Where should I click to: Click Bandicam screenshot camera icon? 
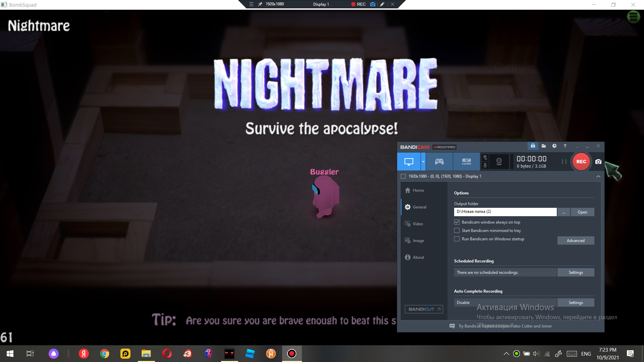tap(598, 162)
